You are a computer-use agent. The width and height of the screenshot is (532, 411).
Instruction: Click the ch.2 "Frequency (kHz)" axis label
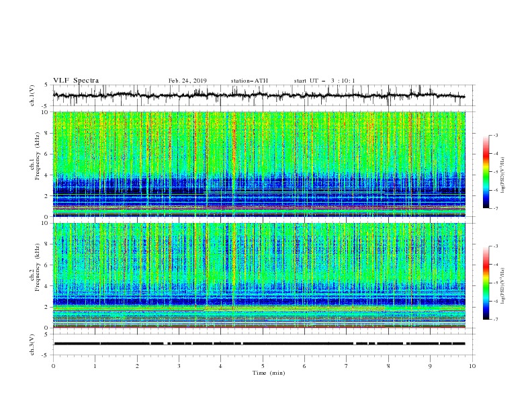point(38,267)
